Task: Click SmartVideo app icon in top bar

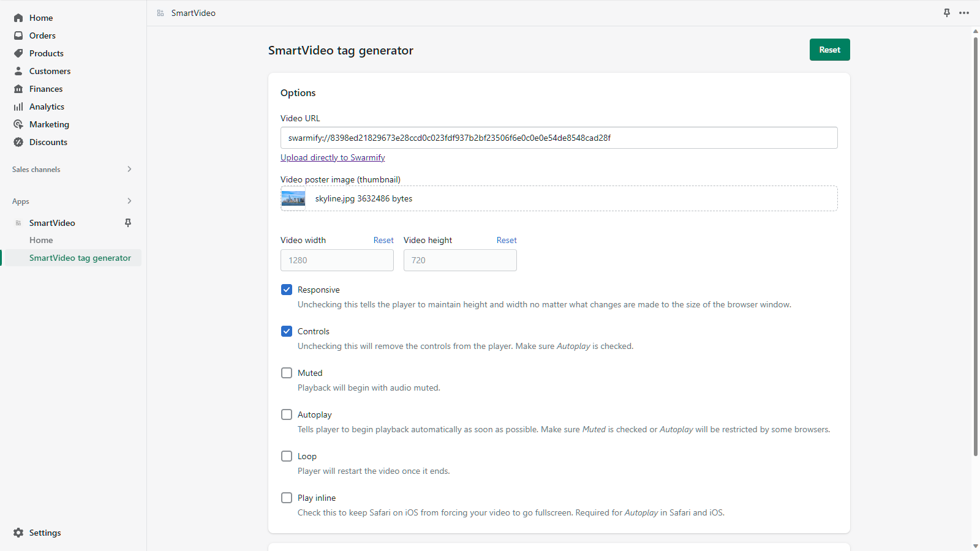Action: (x=160, y=13)
